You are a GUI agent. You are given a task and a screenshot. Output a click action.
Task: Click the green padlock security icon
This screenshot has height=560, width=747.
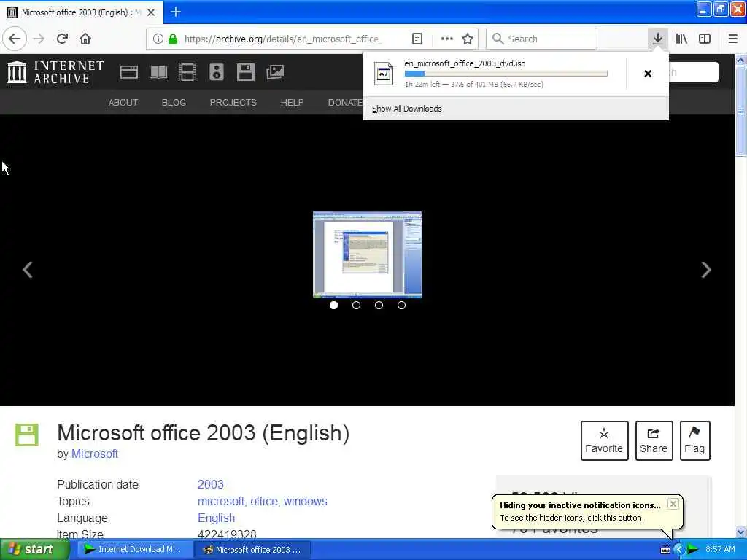[173, 39]
